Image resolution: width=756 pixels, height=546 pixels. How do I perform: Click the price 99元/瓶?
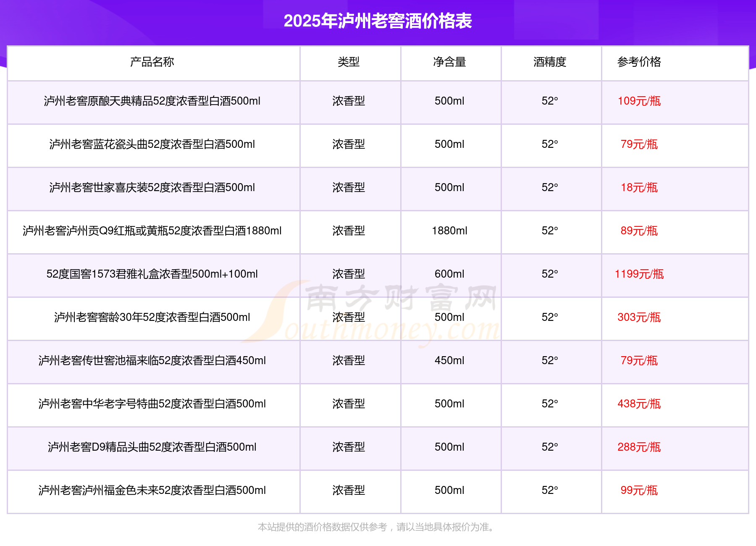[639, 490]
